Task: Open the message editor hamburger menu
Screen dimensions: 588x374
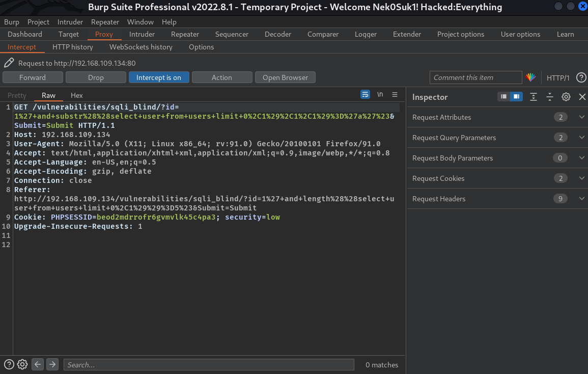Action: pos(395,95)
